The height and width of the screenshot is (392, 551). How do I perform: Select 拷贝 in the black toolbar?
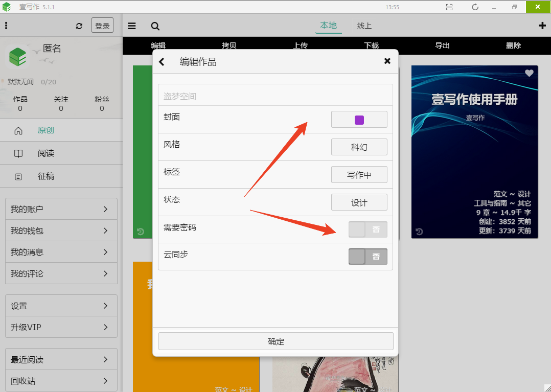click(229, 45)
